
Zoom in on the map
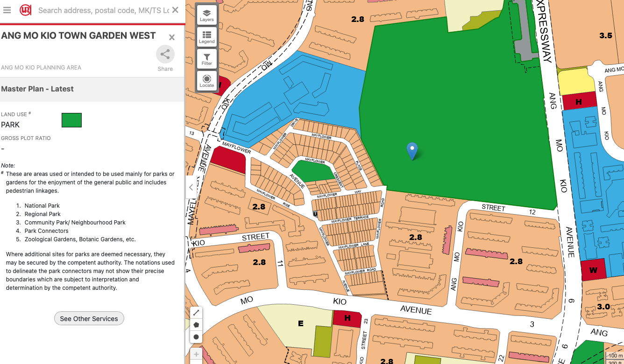tap(196, 354)
